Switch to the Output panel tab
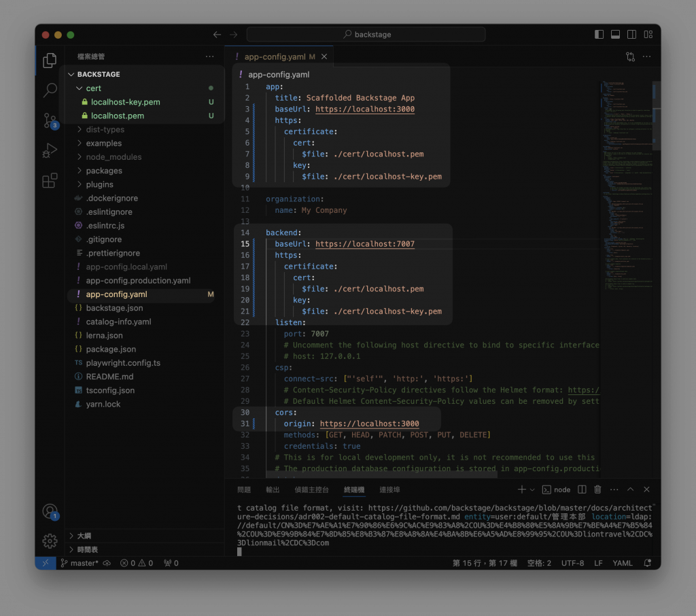696x616 pixels. (x=273, y=490)
